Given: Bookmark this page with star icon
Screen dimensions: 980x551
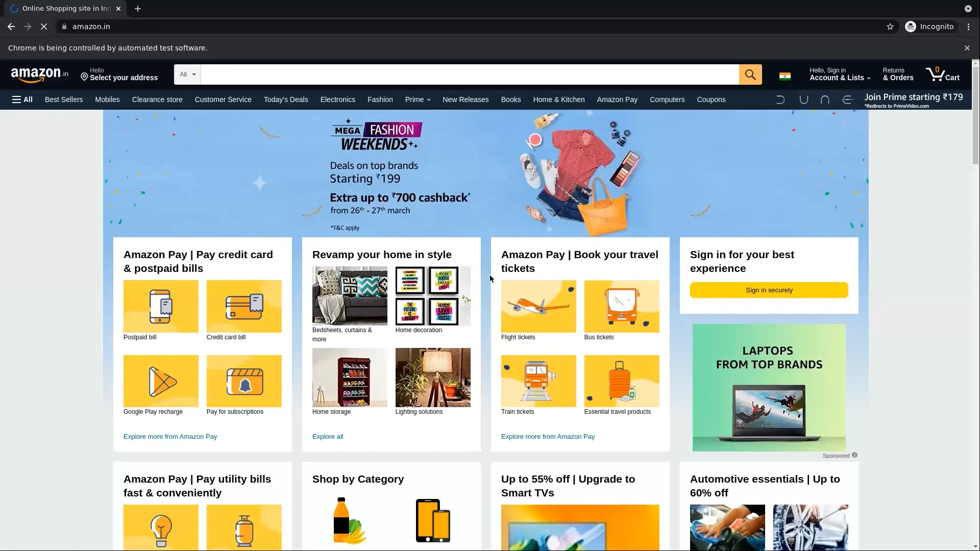Looking at the screenshot, I should [x=890, y=27].
